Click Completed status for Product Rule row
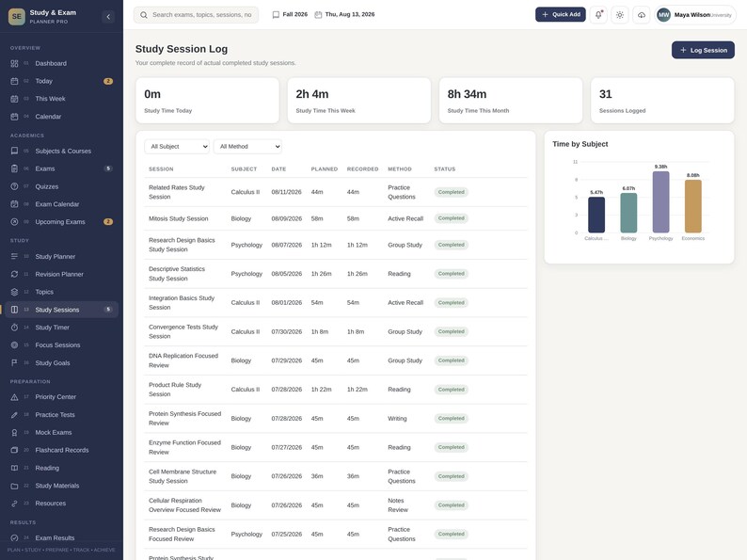Image resolution: width=747 pixels, height=560 pixels. click(x=452, y=390)
